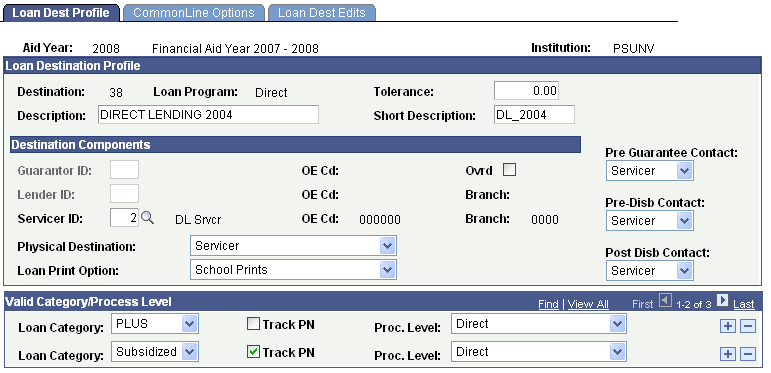Click the institution value PSUNV
771x373 pixels.
click(633, 49)
